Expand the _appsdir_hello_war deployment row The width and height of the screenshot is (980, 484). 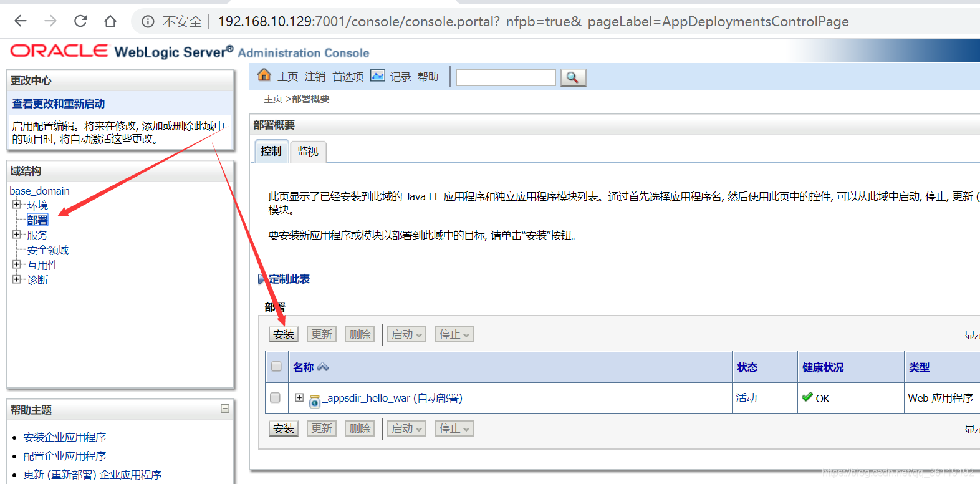pyautogui.click(x=299, y=397)
